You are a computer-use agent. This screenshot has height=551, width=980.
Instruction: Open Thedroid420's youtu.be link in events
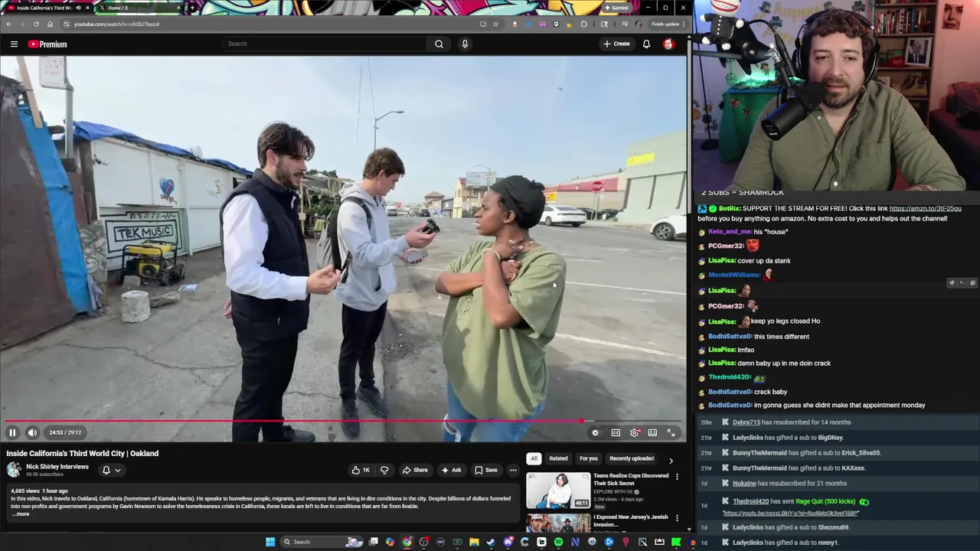791,514
